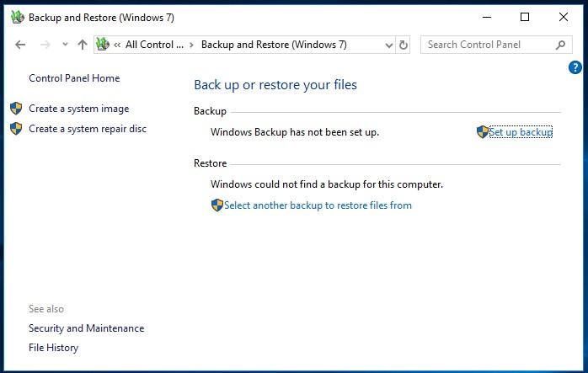Click the search magnifier icon
The image size is (588, 373).
click(560, 45)
